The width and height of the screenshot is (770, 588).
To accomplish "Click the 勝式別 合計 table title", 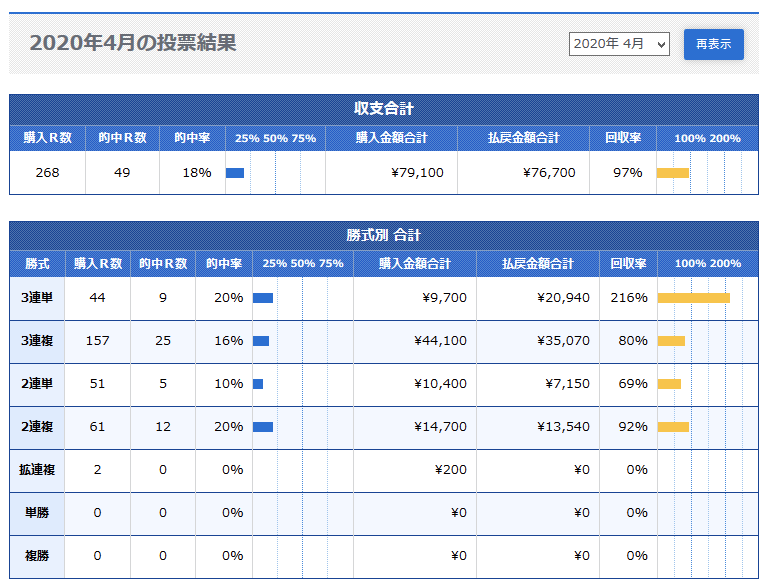I will tap(384, 235).
